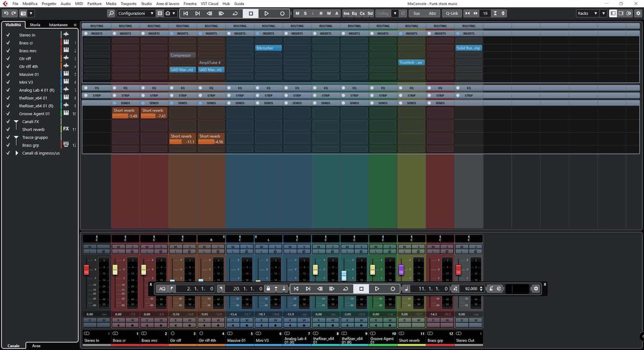Click the search channel magnifier icon
The image size is (644, 350).
tap(111, 13)
